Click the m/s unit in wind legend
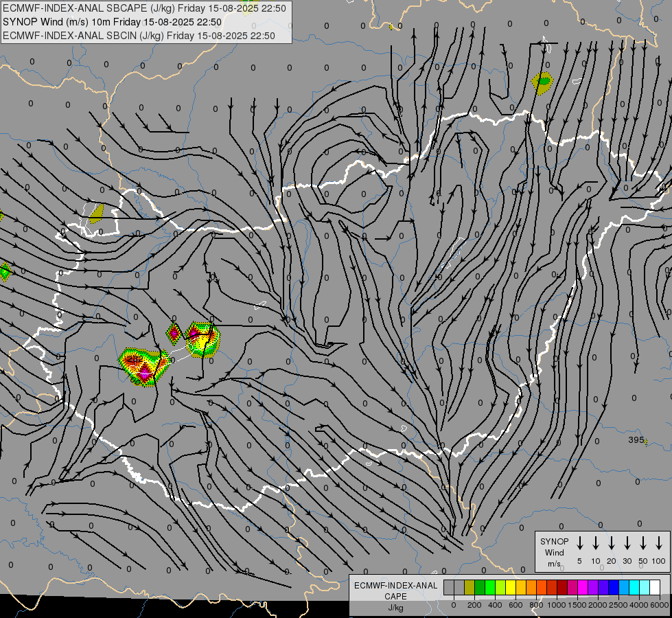 point(554,564)
